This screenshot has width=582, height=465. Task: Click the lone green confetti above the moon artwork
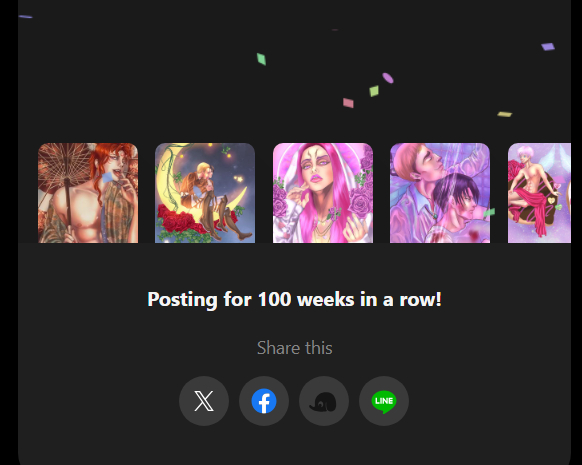pyautogui.click(x=261, y=59)
